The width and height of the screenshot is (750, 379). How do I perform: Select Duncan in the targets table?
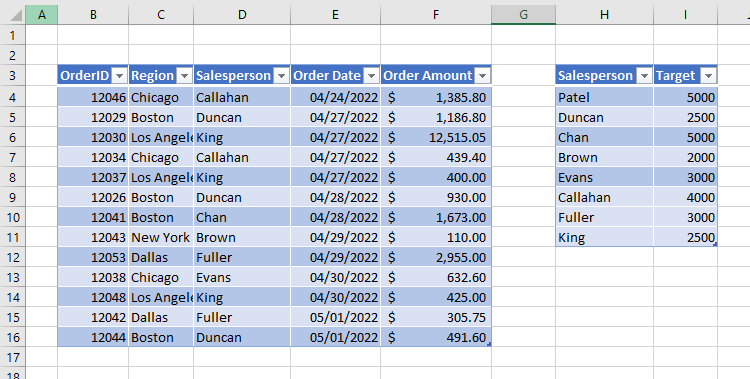605,117
